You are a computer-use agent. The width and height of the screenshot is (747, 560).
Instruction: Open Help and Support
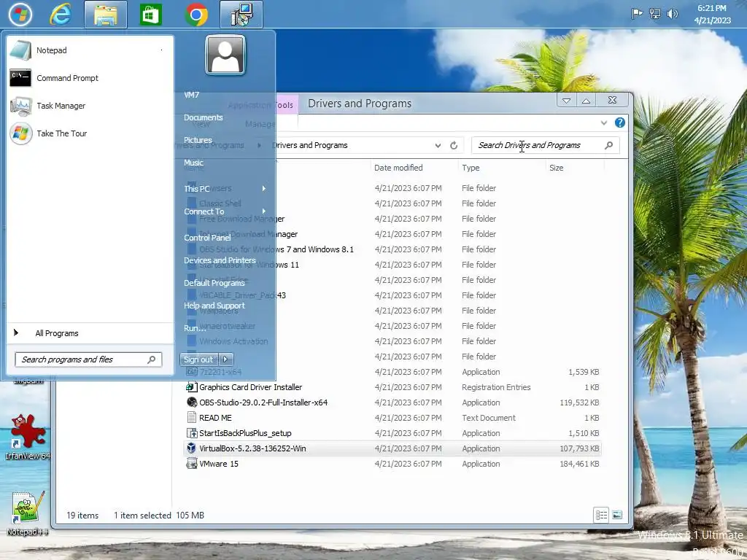pyautogui.click(x=214, y=306)
